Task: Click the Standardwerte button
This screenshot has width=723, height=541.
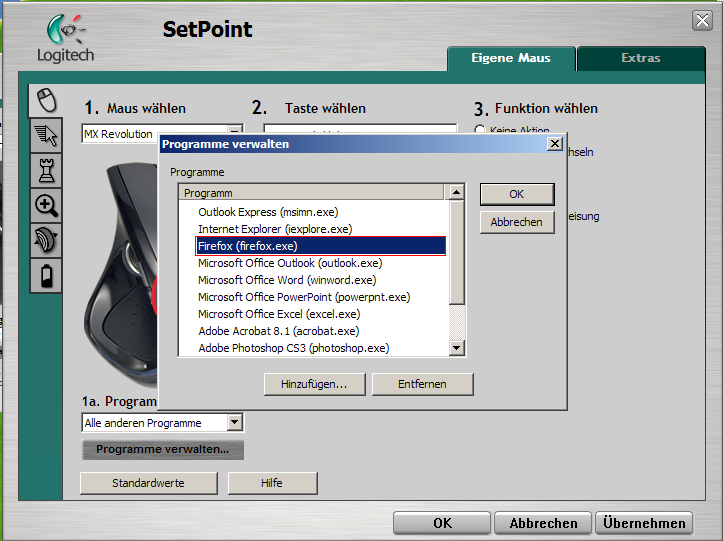Action: [148, 483]
